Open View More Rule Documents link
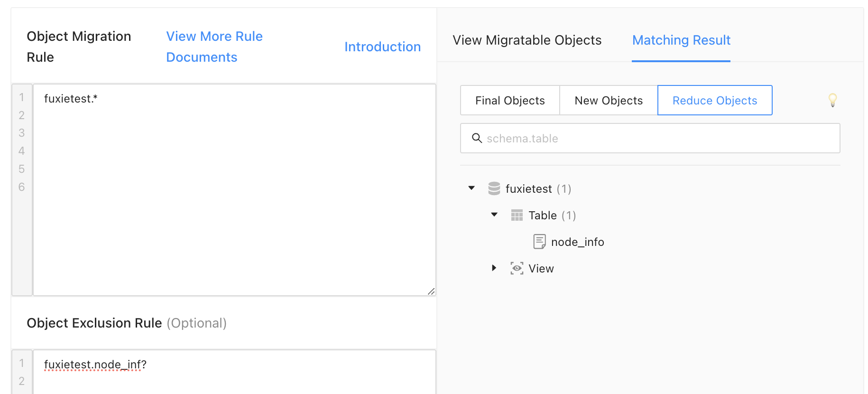The width and height of the screenshot is (868, 394). (214, 47)
